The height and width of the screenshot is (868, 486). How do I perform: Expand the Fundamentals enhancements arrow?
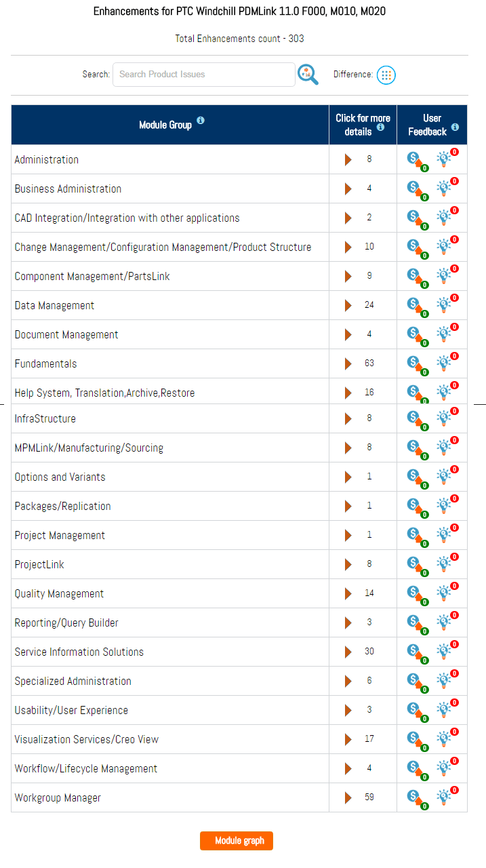pos(348,363)
